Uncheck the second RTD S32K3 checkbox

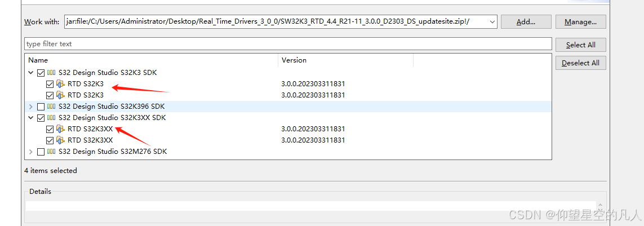pos(50,95)
